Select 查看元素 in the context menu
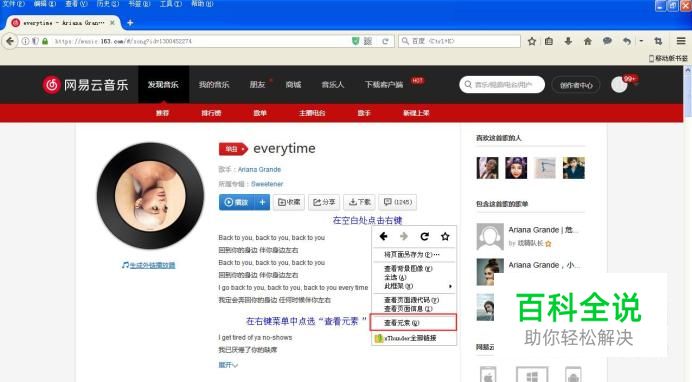The width and height of the screenshot is (692, 382). (413, 323)
